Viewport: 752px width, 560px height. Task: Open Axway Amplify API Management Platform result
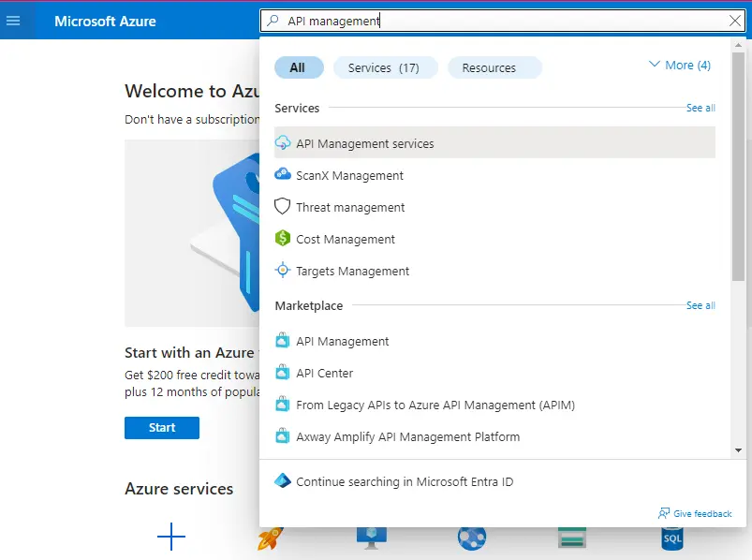click(494, 436)
